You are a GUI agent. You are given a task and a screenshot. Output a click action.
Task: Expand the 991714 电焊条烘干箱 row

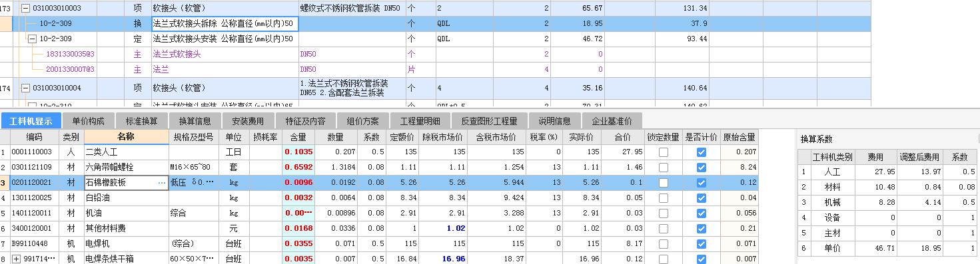click(x=16, y=259)
